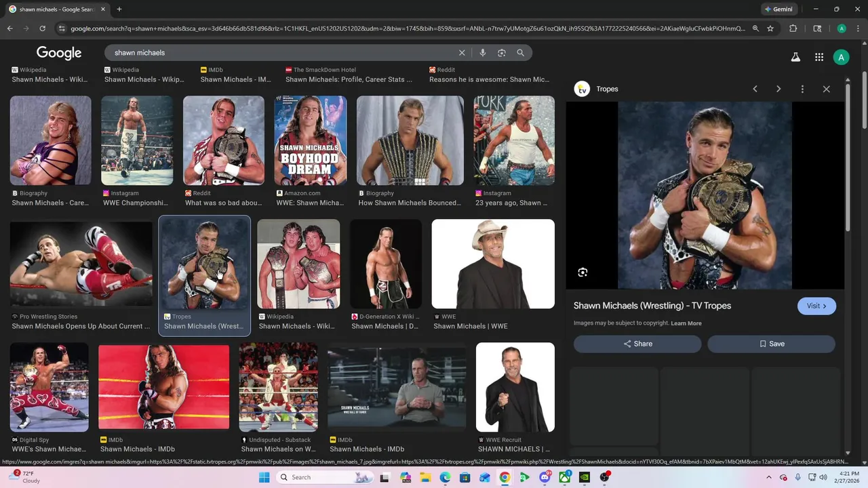Share the previewed image
The width and height of the screenshot is (868, 488).
637,344
